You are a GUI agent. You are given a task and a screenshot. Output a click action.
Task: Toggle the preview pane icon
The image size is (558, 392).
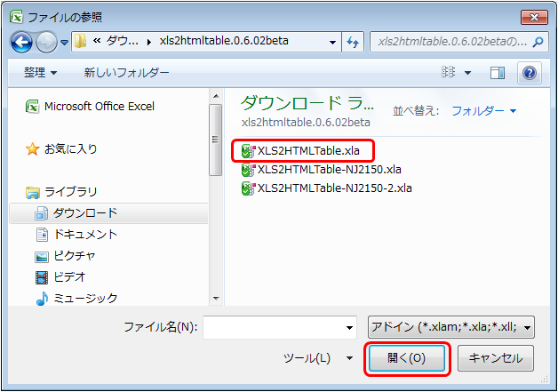point(498,73)
